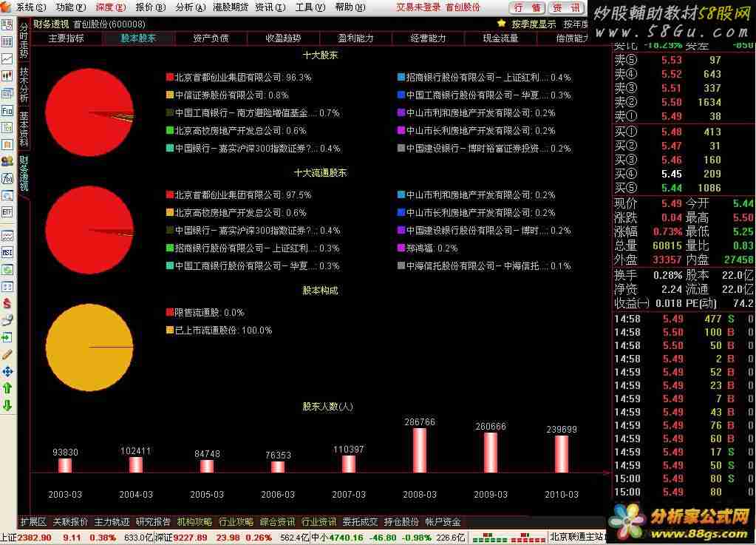Click purple swatch beside 郑鸿福: 0.2%
This screenshot has height=545, width=756.
[x=401, y=248]
